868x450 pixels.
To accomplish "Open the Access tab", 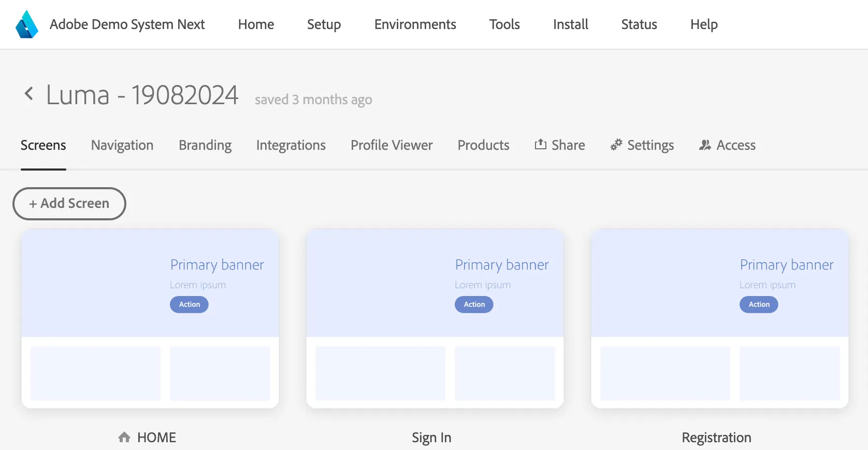I will click(727, 145).
